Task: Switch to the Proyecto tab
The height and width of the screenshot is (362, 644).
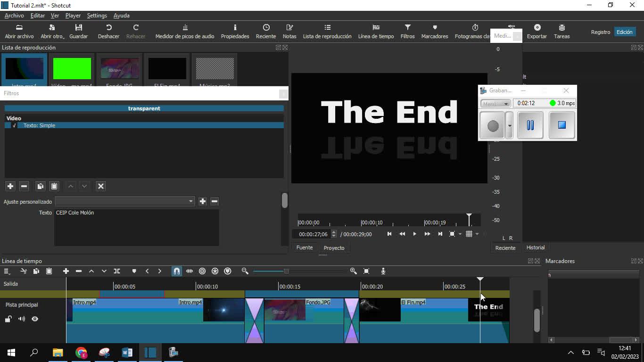Action: point(334,248)
